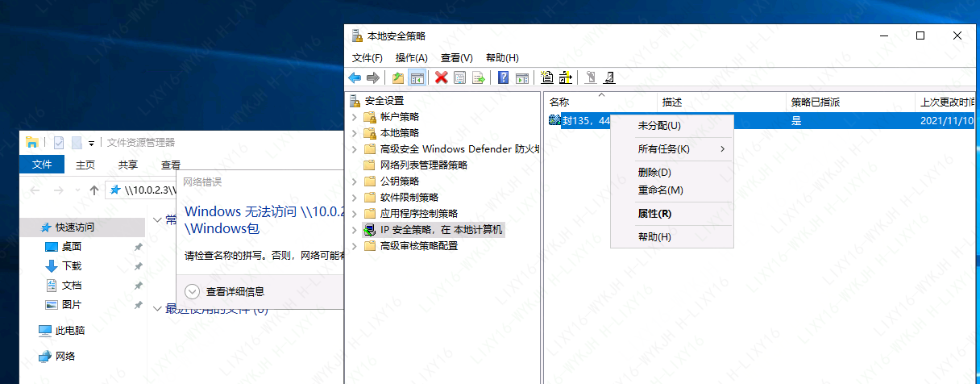Click the red X Delete toolbar icon
This screenshot has height=384, width=980.
click(441, 77)
